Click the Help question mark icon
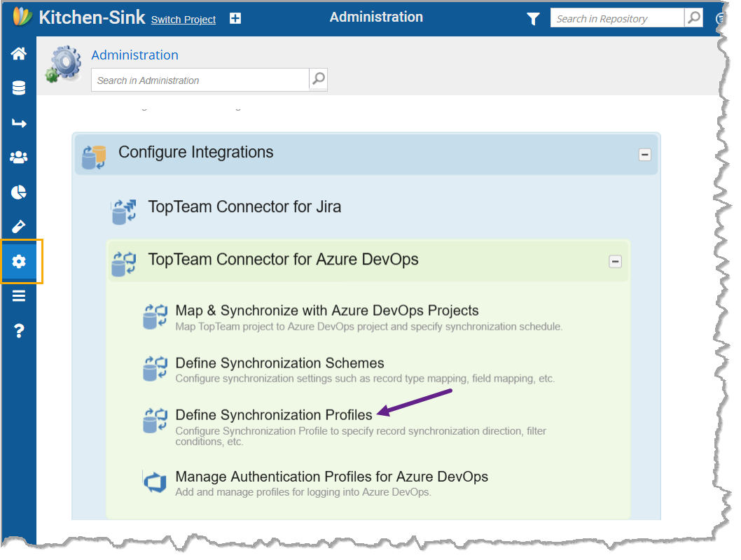 pos(19,331)
